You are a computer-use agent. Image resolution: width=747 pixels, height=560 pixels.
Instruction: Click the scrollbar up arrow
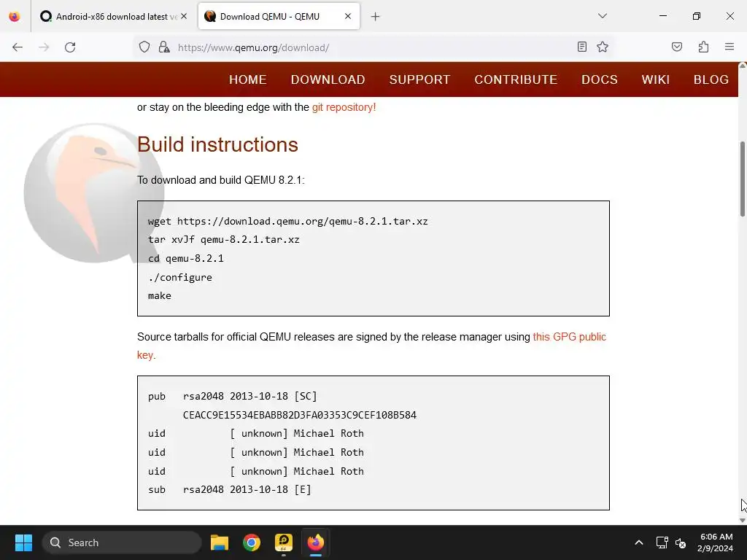pos(742,66)
